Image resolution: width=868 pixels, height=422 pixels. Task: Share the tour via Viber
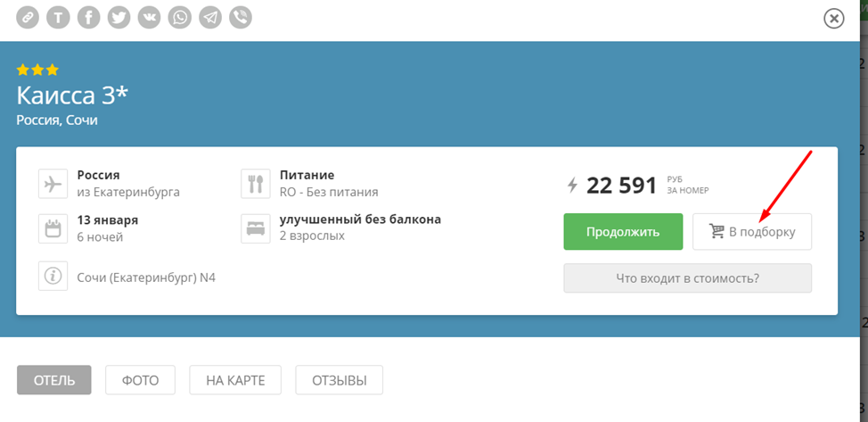click(240, 17)
